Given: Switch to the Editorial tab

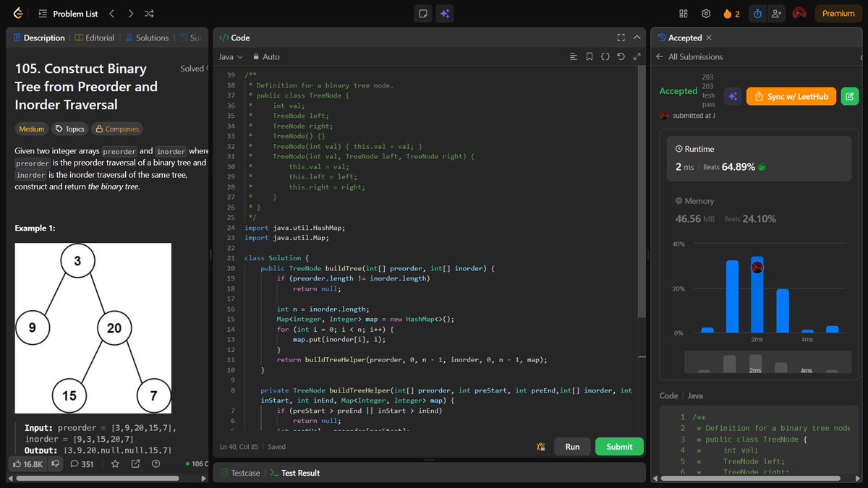Looking at the screenshot, I should (x=95, y=38).
